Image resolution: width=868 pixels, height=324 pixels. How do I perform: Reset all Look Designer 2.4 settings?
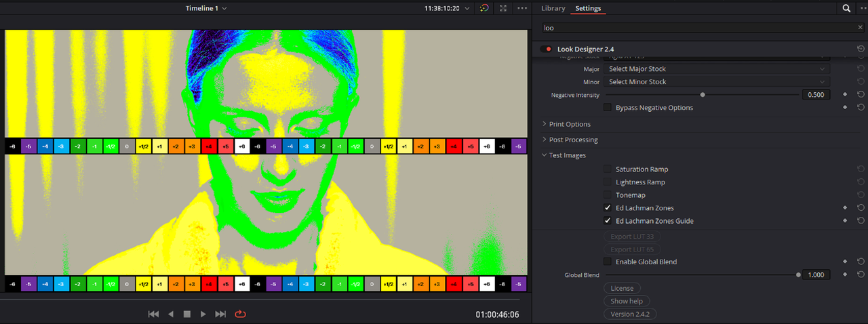coord(861,49)
